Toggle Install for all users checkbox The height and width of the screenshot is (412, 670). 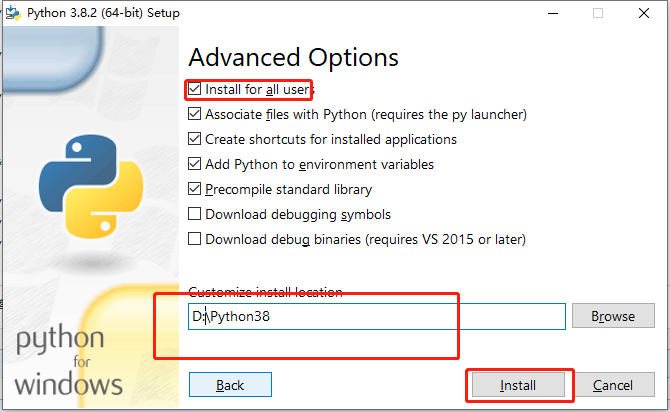click(x=194, y=89)
